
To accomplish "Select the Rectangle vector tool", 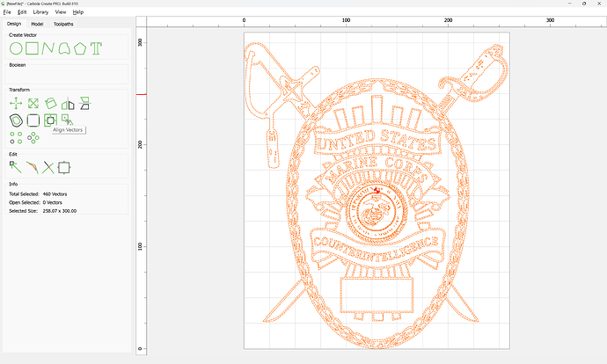I will click(x=33, y=48).
